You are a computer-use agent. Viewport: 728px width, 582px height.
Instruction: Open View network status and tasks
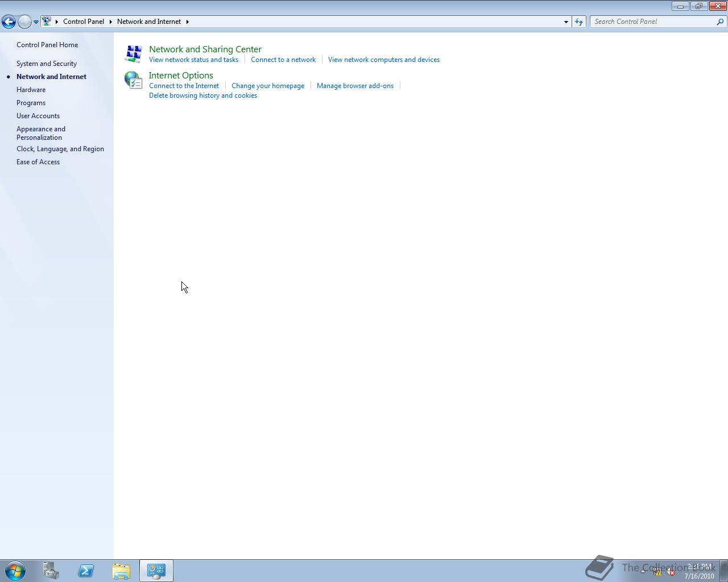point(194,59)
